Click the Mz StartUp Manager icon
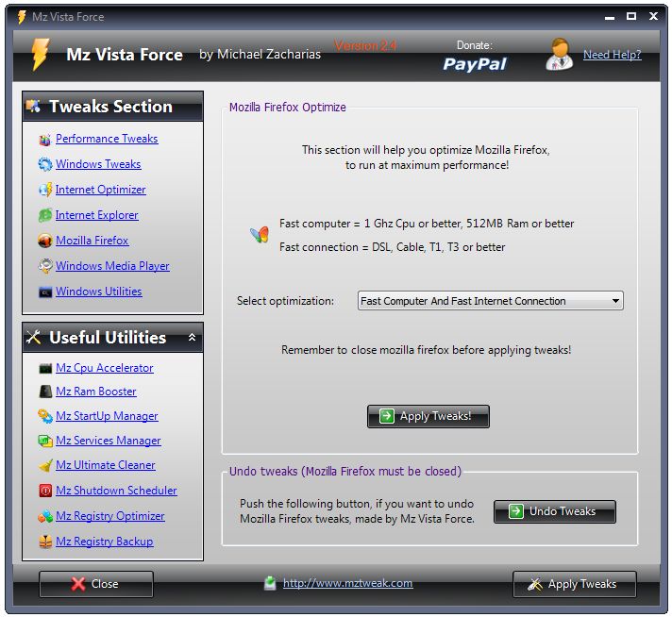Image resolution: width=672 pixels, height=617 pixels. pos(45,416)
